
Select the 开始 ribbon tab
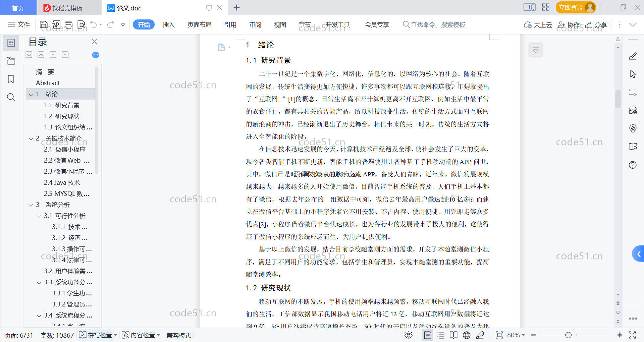point(144,24)
